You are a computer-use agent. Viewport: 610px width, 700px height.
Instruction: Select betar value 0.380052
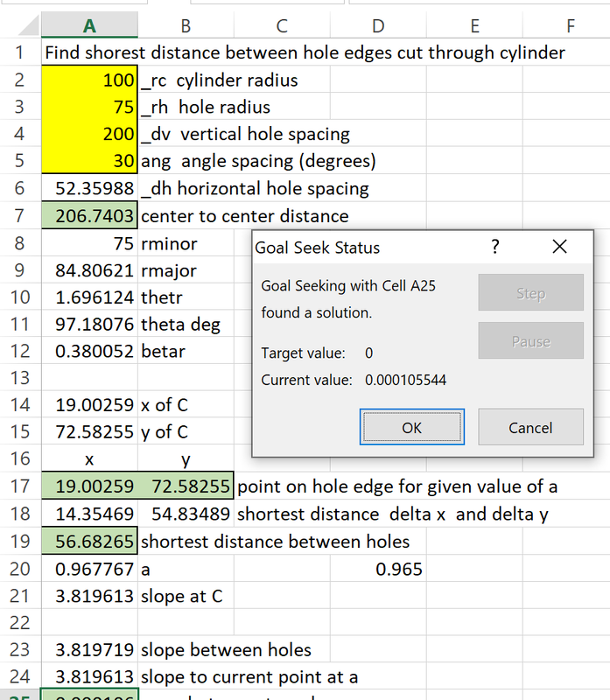point(90,351)
